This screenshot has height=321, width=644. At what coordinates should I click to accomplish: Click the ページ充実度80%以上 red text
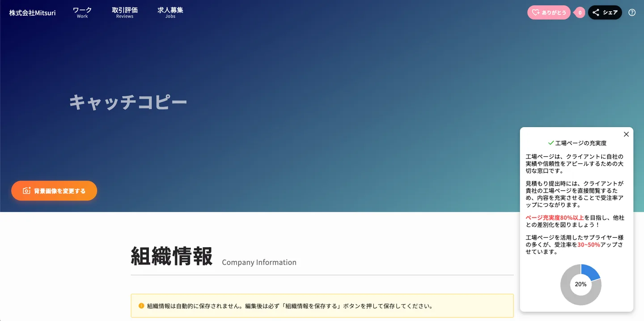coord(555,218)
